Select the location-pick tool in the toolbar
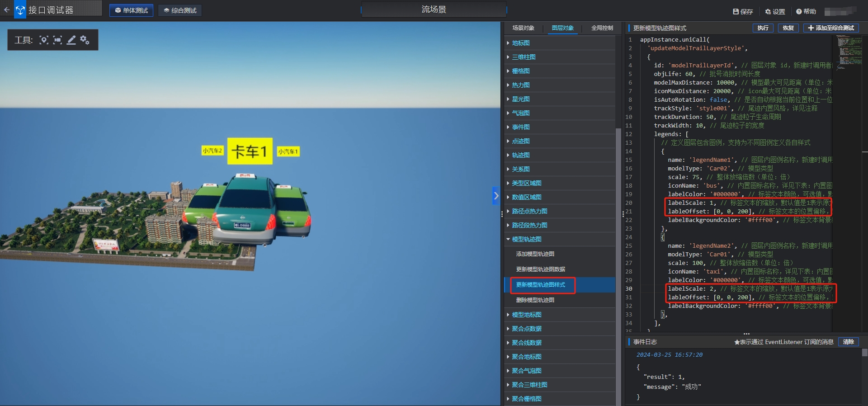This screenshot has height=406, width=868. (44, 40)
